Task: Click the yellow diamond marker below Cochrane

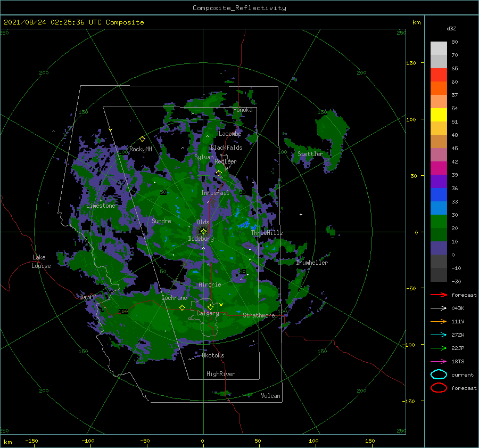Action: point(182,307)
